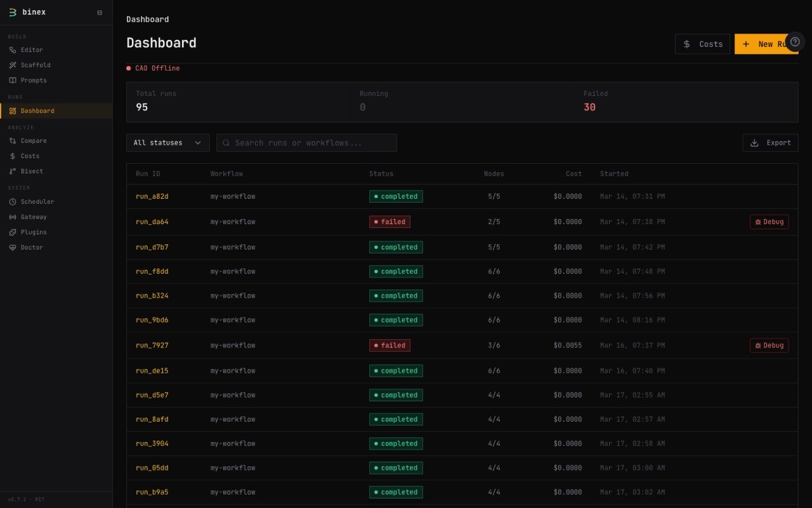Click completed badge of run_a82d
Screen dimensions: 812x508
pyautogui.click(x=396, y=196)
